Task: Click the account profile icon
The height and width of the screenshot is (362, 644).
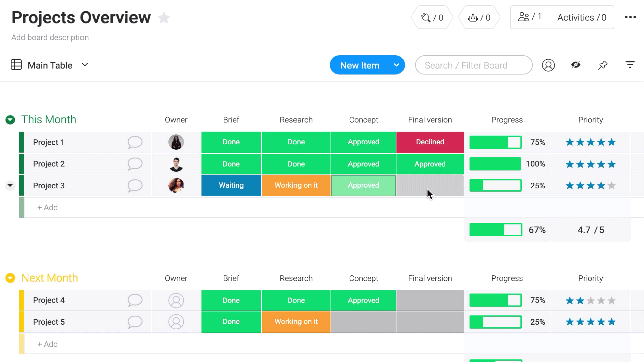Action: 548,65
